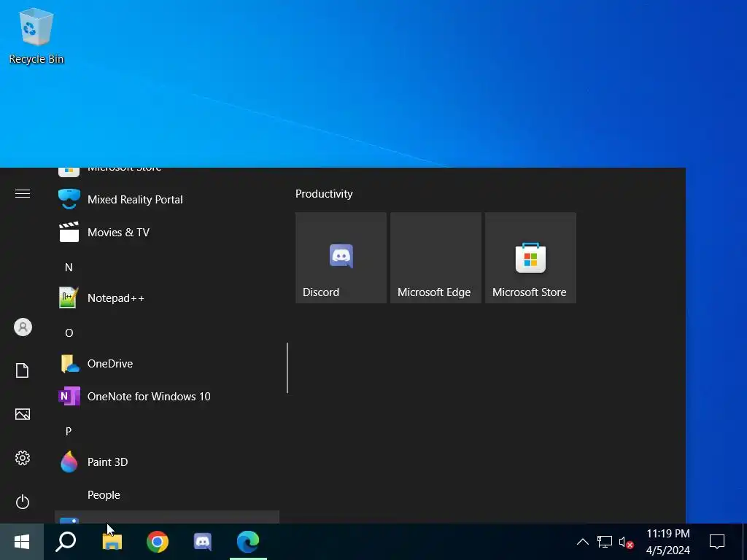Open Discord from taskbar

point(203,542)
